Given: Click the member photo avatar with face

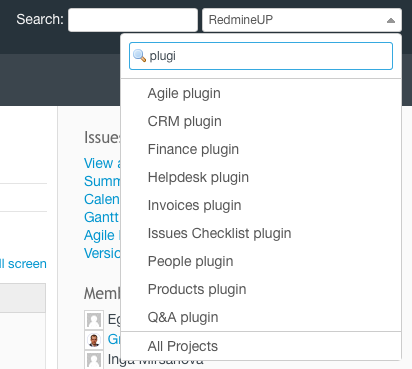Looking at the screenshot, I should coord(94,340).
